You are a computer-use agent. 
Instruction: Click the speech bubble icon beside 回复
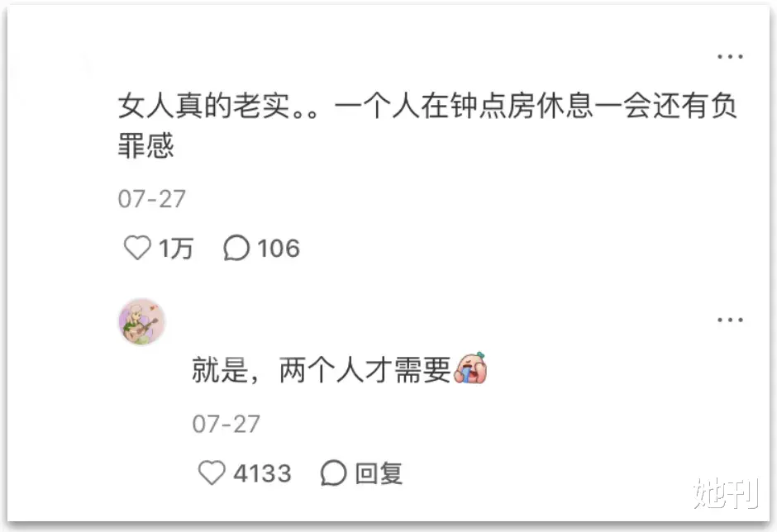click(x=333, y=473)
